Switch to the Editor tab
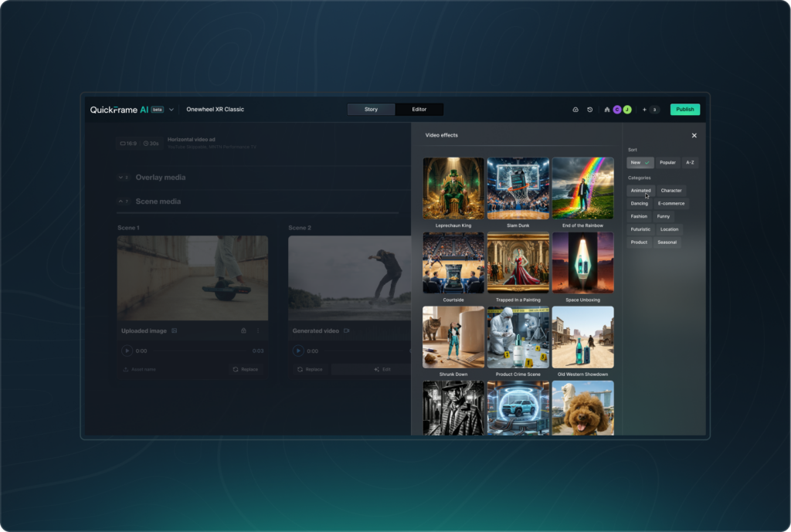The image size is (791, 532). 419,110
